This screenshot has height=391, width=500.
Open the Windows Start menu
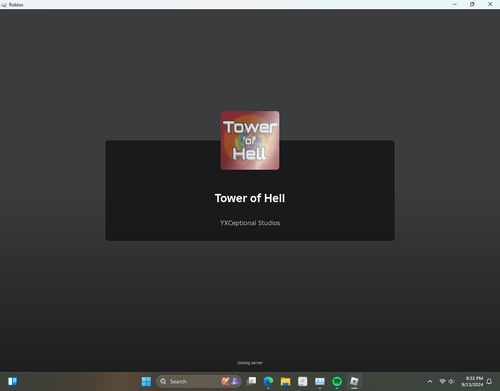146,381
